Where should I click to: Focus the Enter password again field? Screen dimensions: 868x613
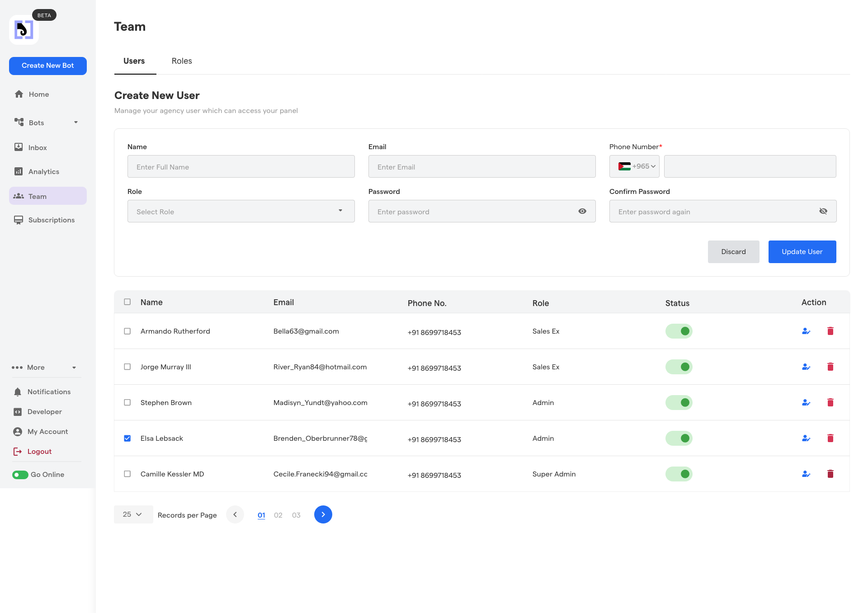click(723, 211)
